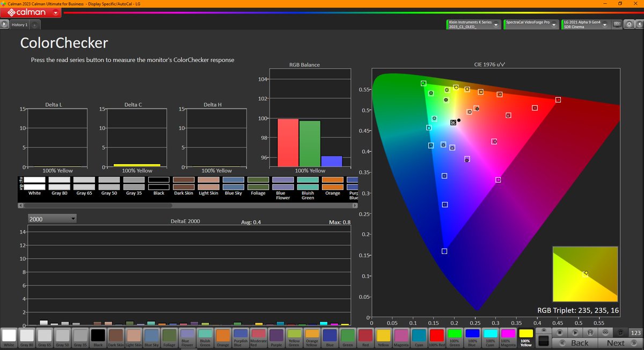Collapse the right panel with the arrow icon
This screenshot has width=644, height=350.
pyautogui.click(x=639, y=24)
